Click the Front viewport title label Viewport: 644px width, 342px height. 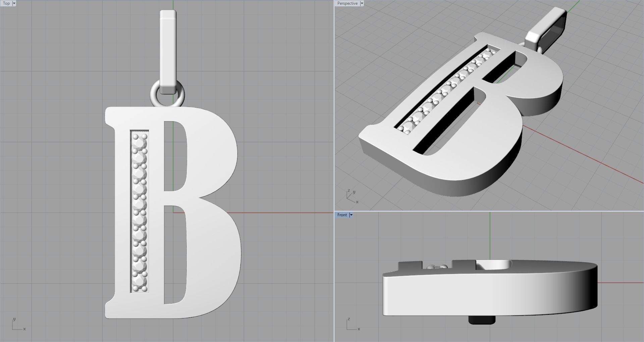click(x=342, y=215)
